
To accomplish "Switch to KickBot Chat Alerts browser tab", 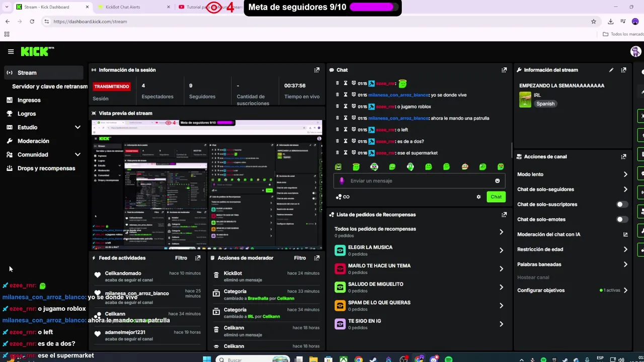I will tap(133, 7).
